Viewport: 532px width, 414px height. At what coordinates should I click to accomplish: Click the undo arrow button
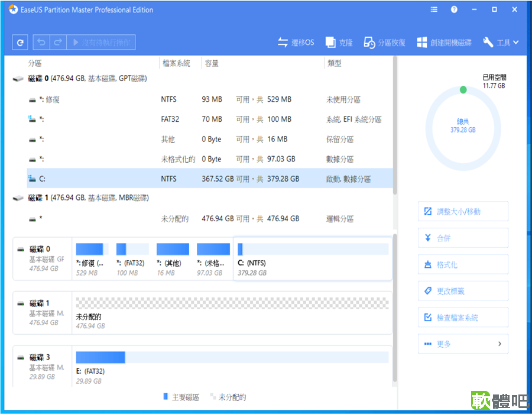41,43
